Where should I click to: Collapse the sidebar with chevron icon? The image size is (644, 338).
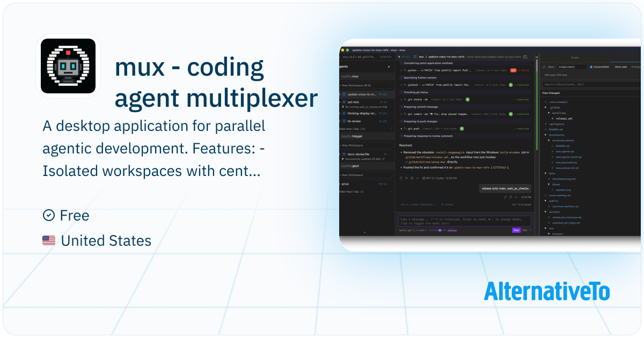[364, 232]
